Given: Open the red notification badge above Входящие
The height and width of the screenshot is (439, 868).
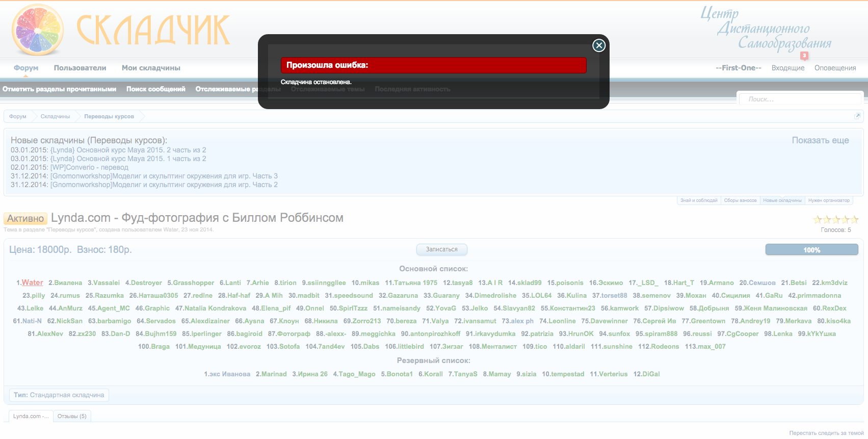Looking at the screenshot, I should [x=804, y=56].
